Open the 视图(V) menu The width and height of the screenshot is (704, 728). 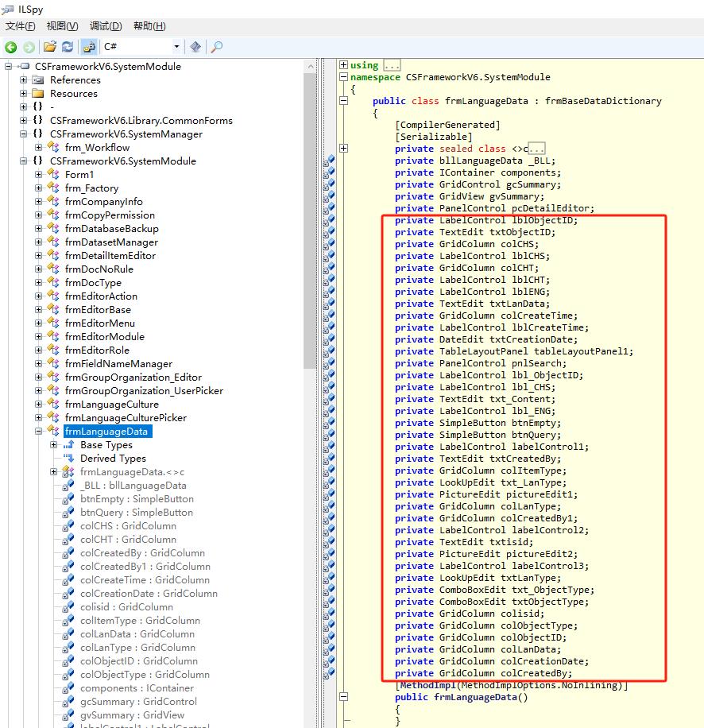(x=60, y=25)
